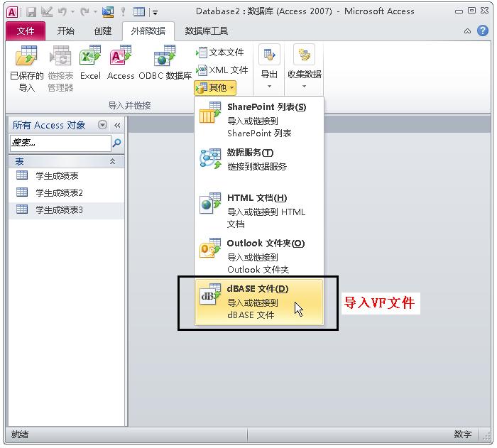
Task: Toggle the 其他 import dropdown button
Action: coord(215,88)
